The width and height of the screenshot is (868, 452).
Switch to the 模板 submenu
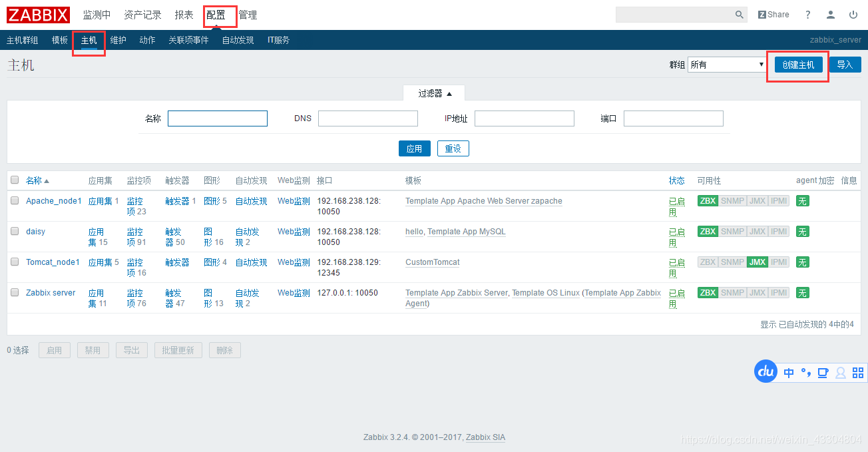click(x=60, y=40)
